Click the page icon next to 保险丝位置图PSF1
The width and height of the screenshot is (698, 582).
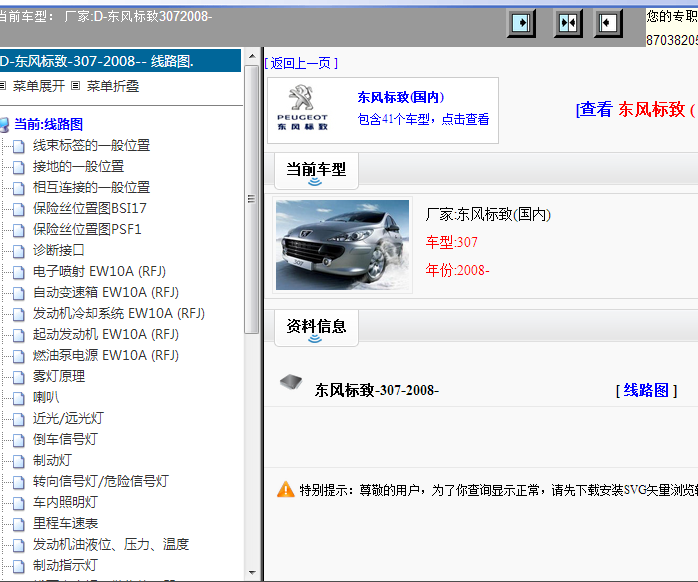tap(18, 230)
